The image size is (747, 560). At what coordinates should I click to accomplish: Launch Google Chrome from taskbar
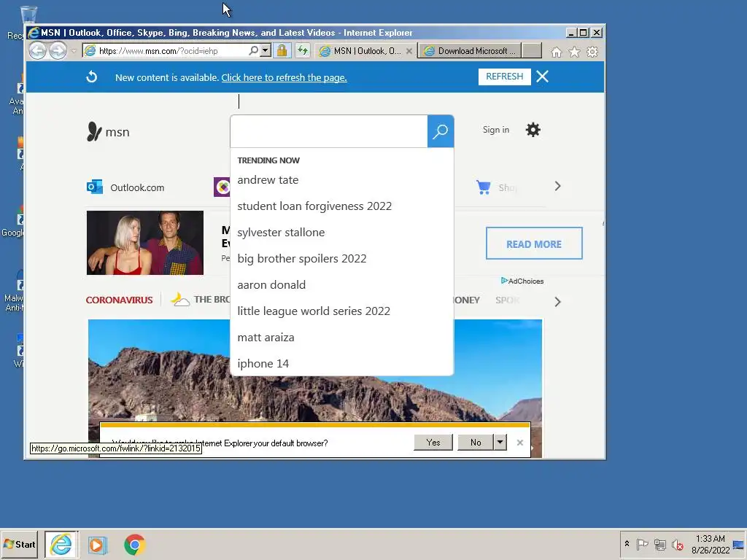(x=135, y=545)
